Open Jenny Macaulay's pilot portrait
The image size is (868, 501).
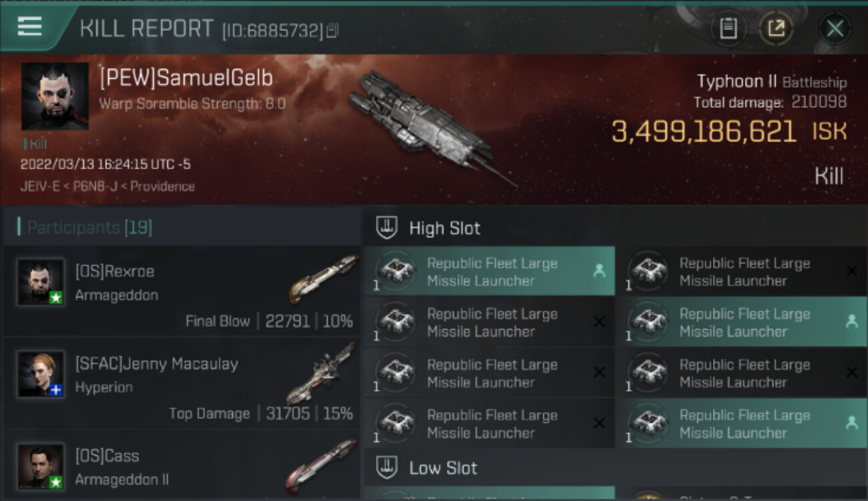pos(41,374)
